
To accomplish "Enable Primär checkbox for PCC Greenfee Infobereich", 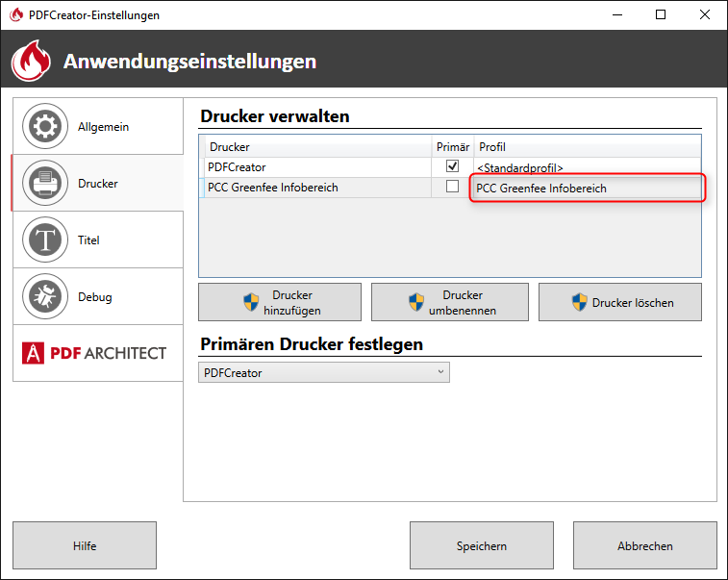I will (452, 188).
